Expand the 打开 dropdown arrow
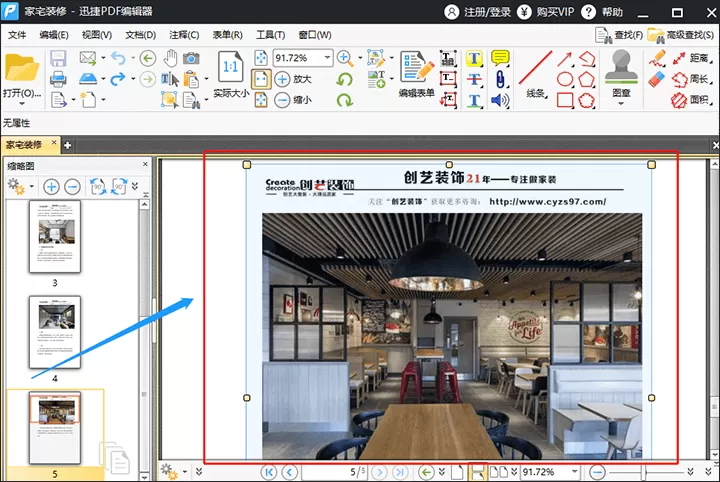The height and width of the screenshot is (482, 720). pos(22,104)
